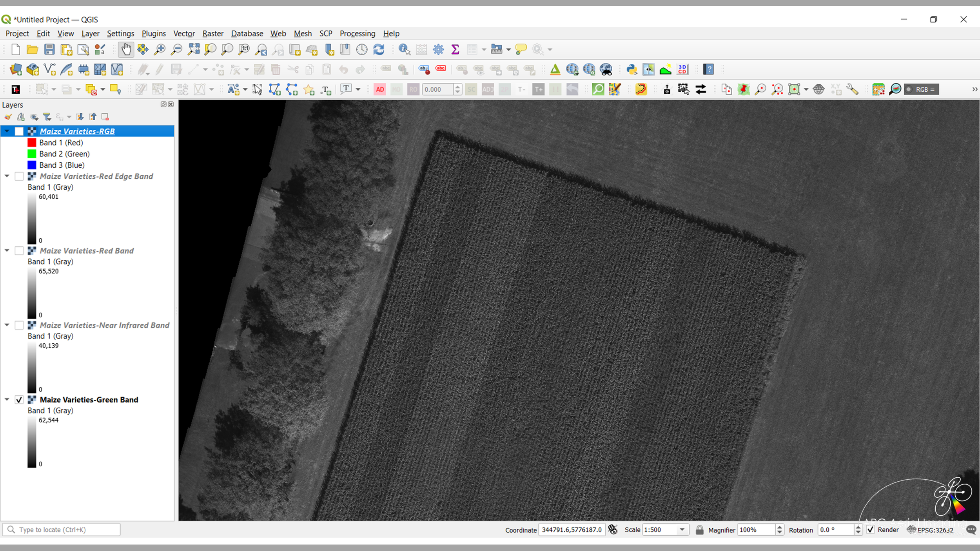Open the Raster menu

click(x=213, y=34)
